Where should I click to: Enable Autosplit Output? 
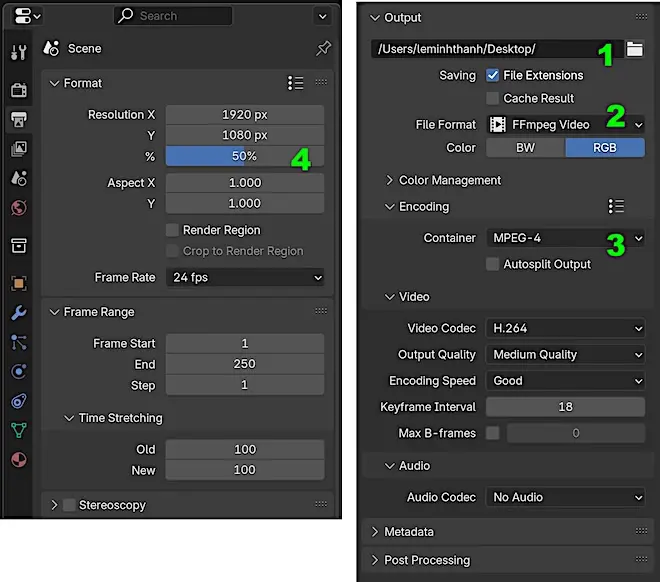click(492, 264)
